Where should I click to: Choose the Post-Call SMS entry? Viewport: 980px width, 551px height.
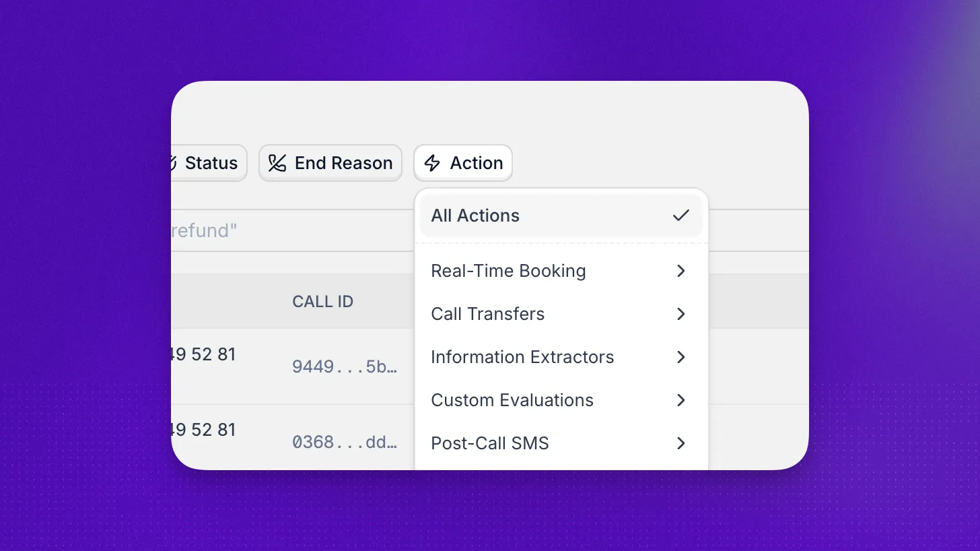561,443
